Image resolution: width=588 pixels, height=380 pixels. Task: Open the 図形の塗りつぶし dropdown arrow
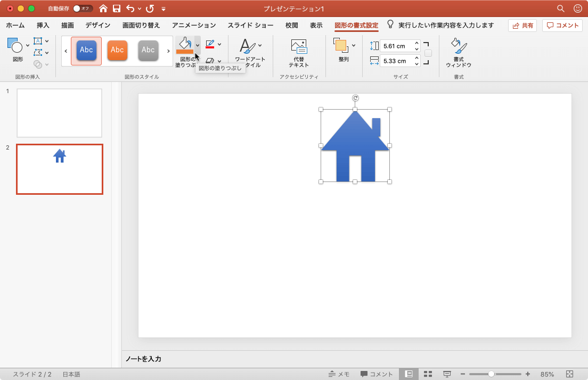198,45
